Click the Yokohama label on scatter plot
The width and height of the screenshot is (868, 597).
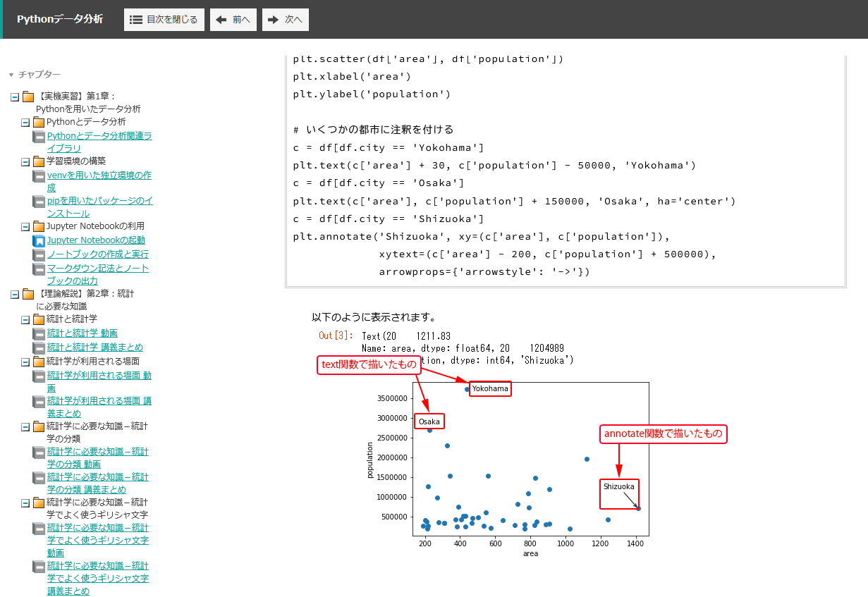tap(489, 388)
